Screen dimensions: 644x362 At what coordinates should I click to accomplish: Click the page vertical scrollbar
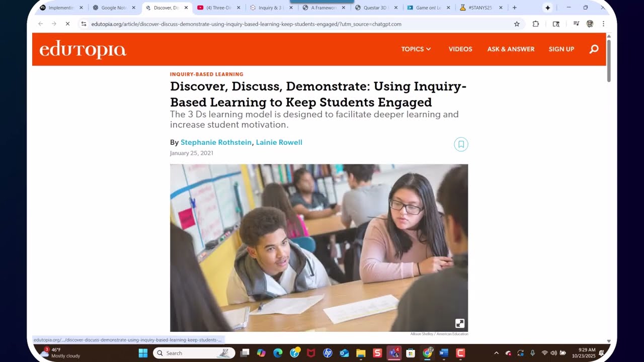609,60
